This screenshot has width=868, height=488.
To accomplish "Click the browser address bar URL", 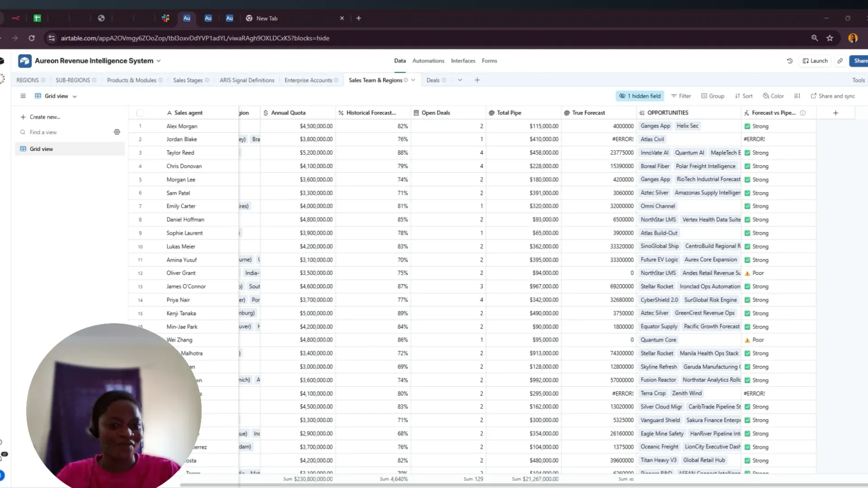I will [x=195, y=38].
